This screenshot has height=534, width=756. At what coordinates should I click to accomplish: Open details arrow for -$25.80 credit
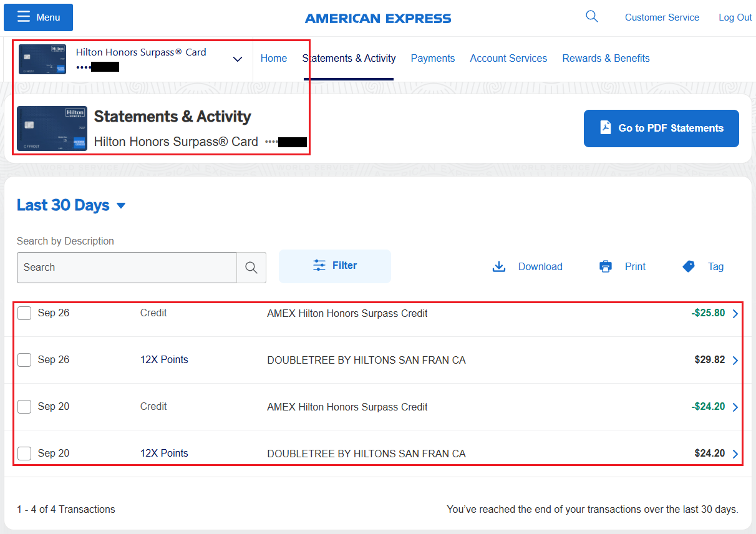click(735, 314)
